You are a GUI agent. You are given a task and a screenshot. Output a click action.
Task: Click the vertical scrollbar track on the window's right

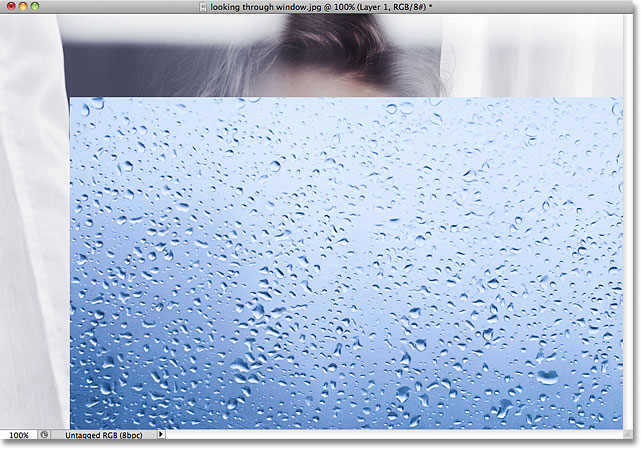628,222
